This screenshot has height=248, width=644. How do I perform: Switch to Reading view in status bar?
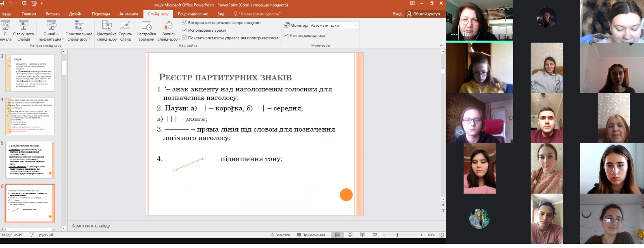pyautogui.click(x=362, y=235)
